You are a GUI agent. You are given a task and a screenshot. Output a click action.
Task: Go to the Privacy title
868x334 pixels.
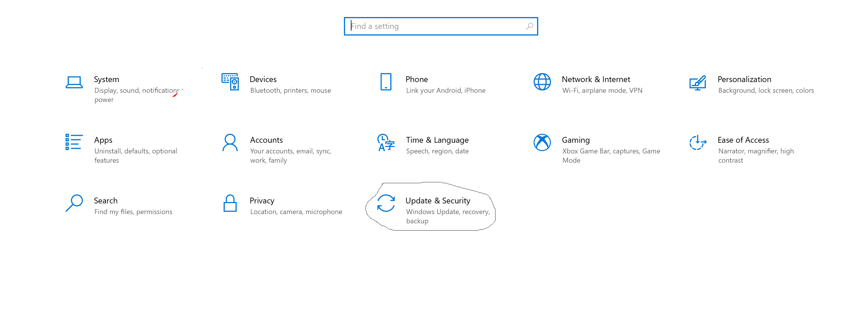coord(262,201)
